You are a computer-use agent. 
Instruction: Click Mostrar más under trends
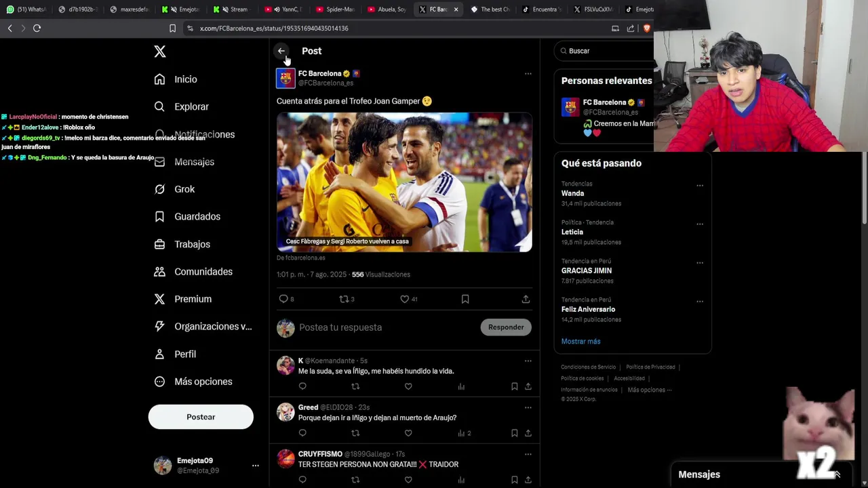point(581,342)
